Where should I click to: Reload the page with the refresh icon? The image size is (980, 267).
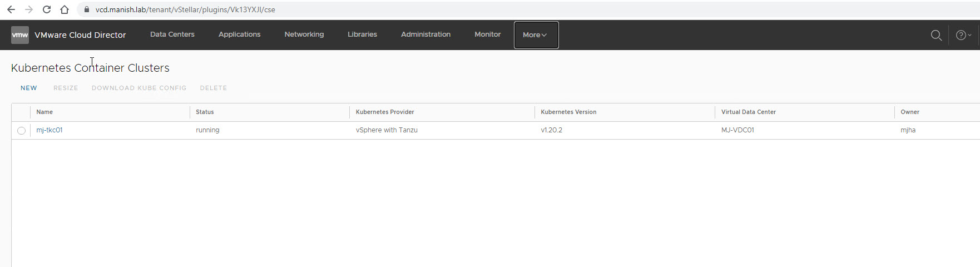(x=47, y=9)
